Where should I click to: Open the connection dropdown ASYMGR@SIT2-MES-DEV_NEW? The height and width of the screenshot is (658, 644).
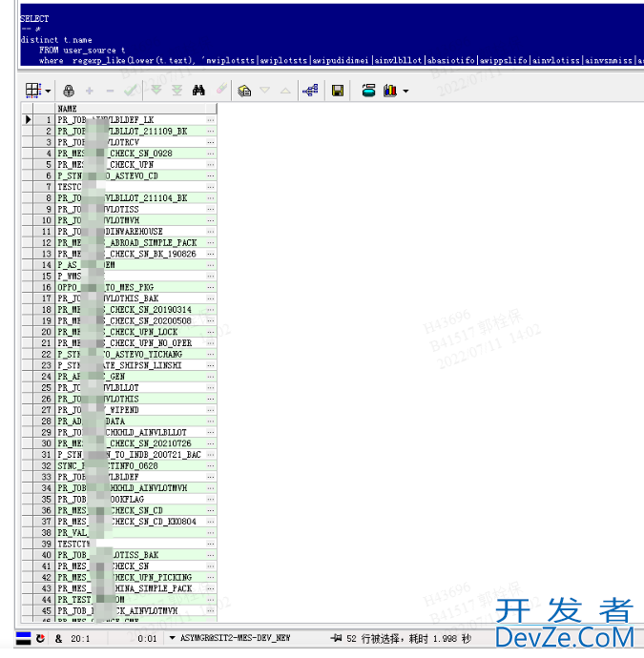coord(172,638)
